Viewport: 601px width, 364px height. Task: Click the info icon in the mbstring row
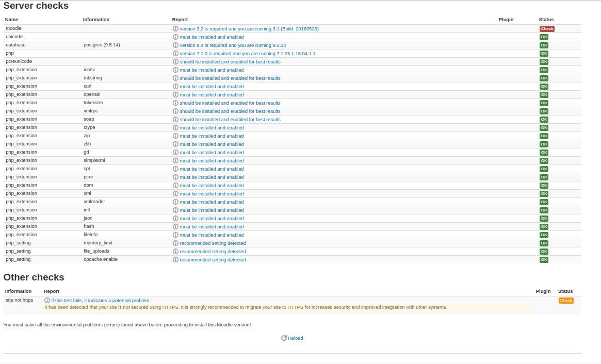(175, 78)
